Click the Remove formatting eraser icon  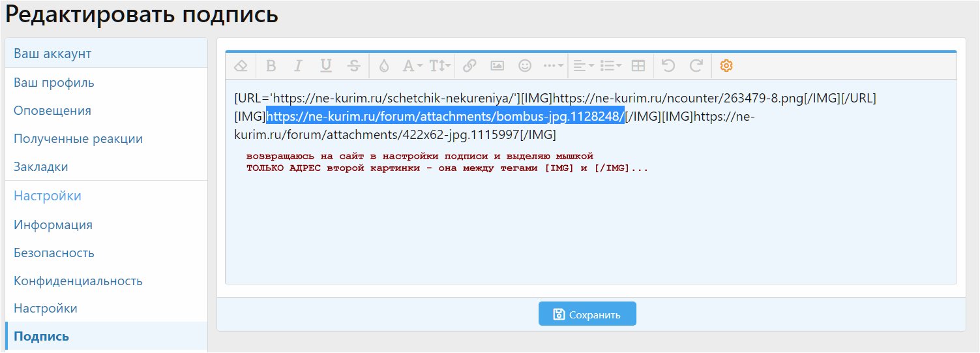[x=241, y=65]
